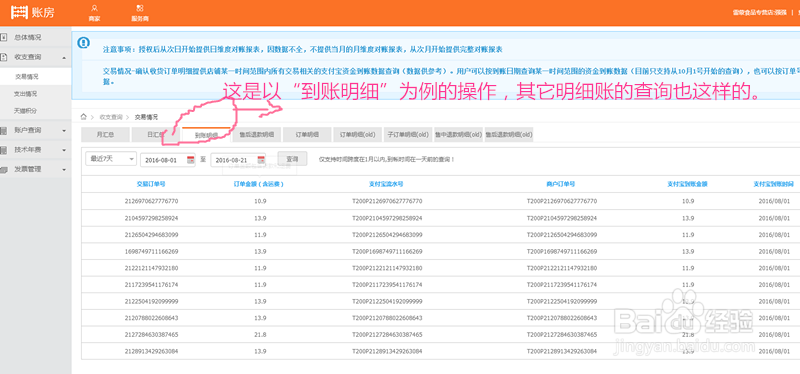The width and height of the screenshot is (800, 374).
Task: Switch to the 月汇总 tab
Action: [x=105, y=135]
